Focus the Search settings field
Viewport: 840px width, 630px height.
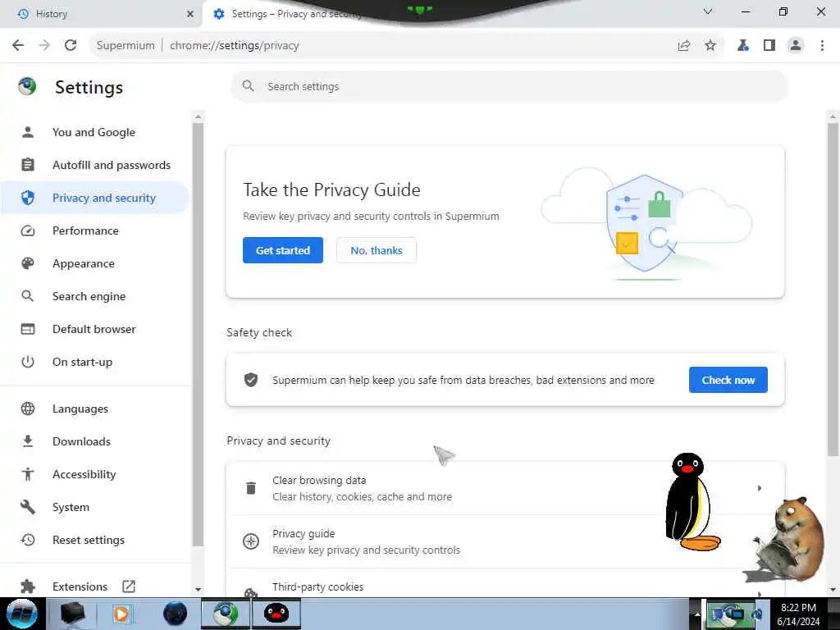click(509, 86)
